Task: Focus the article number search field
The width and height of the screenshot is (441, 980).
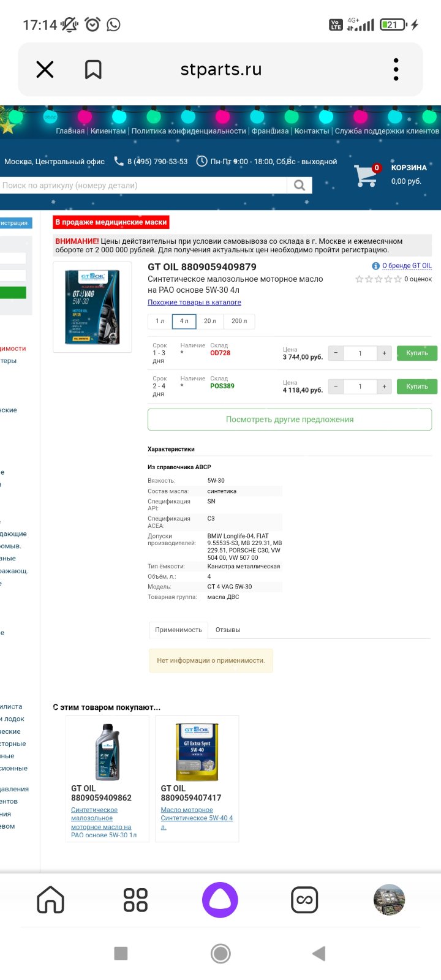Action: 143,185
